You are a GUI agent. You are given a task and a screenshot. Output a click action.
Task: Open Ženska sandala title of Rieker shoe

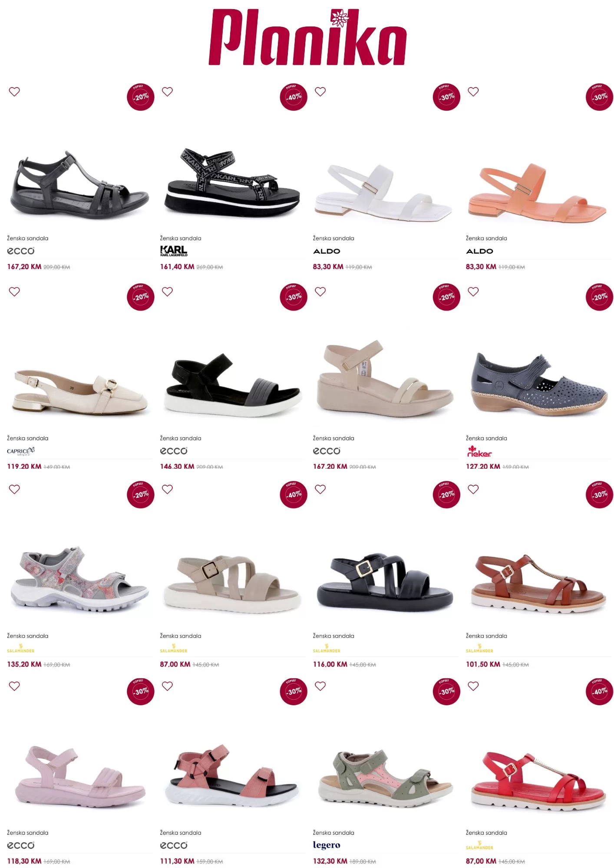(486, 438)
